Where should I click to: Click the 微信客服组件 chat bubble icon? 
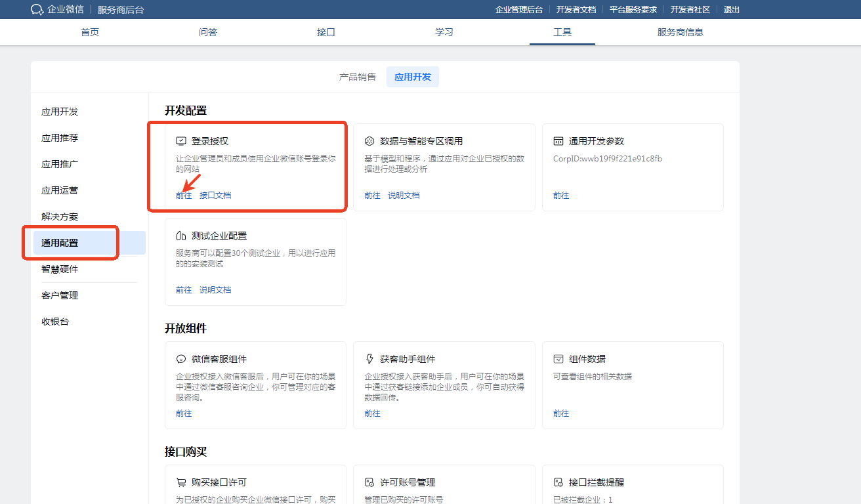click(181, 359)
